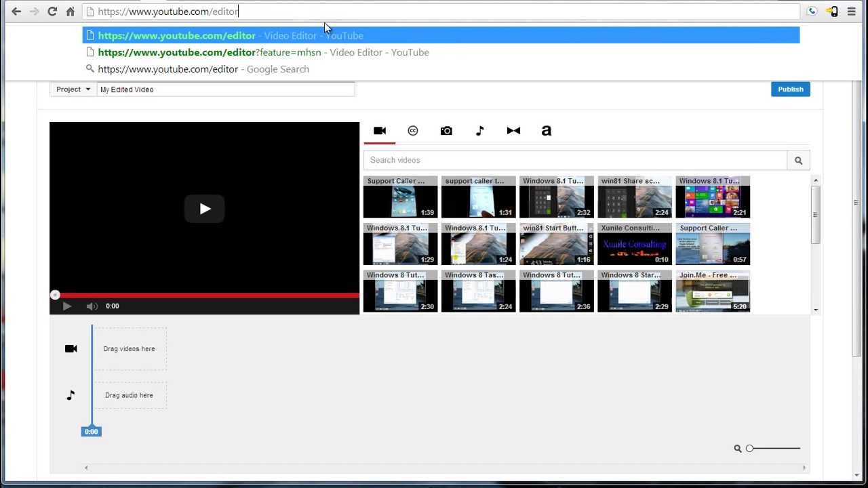Select Support Caller thumbnail lasting 1:39
This screenshot has height=488, width=868.
(x=400, y=197)
